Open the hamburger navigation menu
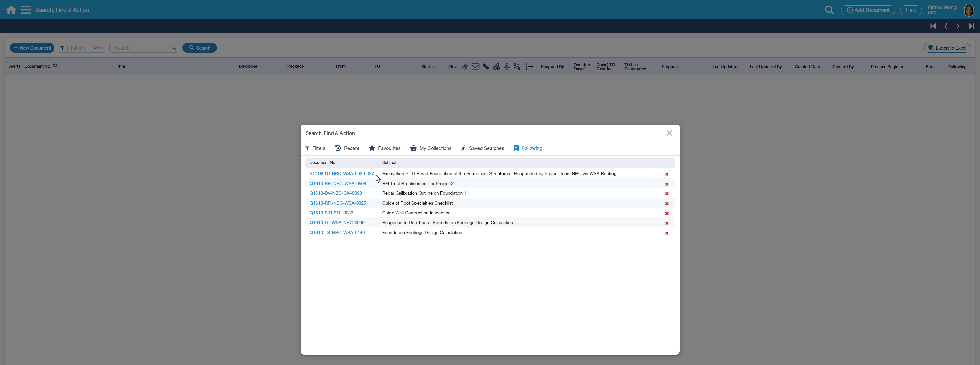 tap(26, 10)
